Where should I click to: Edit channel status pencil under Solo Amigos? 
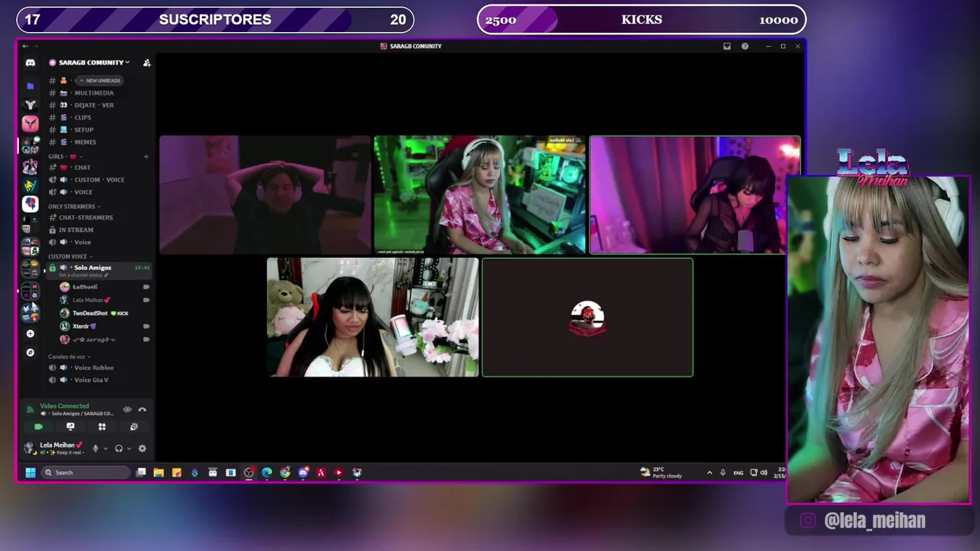point(106,275)
